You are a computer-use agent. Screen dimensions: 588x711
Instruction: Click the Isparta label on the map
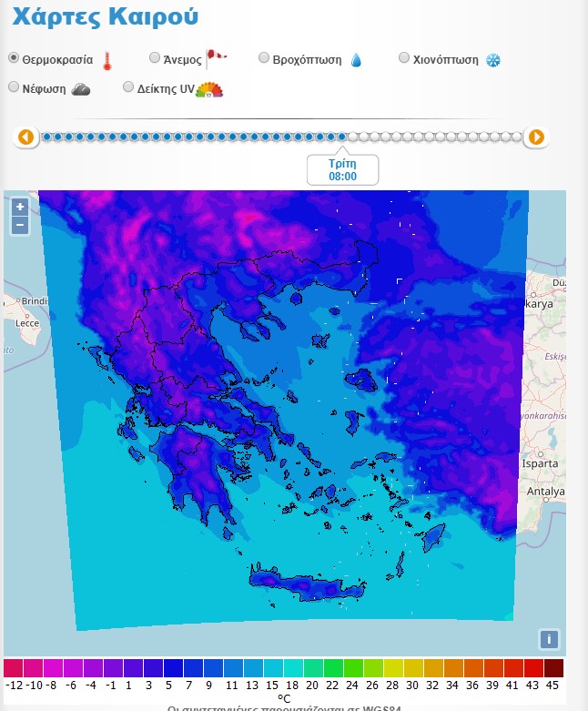tap(540, 463)
